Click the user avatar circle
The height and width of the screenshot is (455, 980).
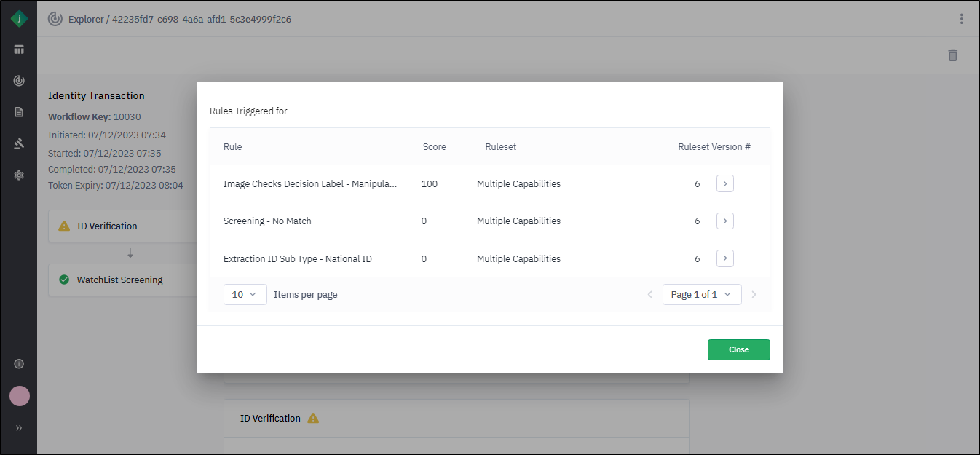click(19, 396)
